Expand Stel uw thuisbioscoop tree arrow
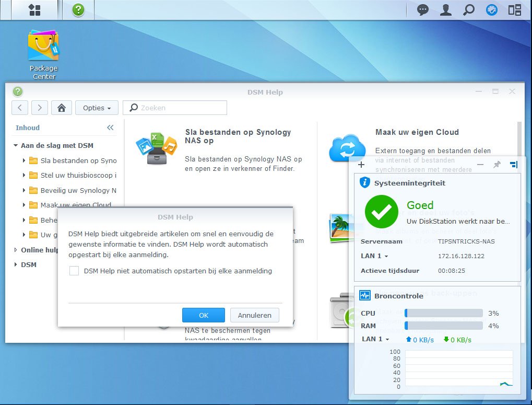 pos(23,175)
